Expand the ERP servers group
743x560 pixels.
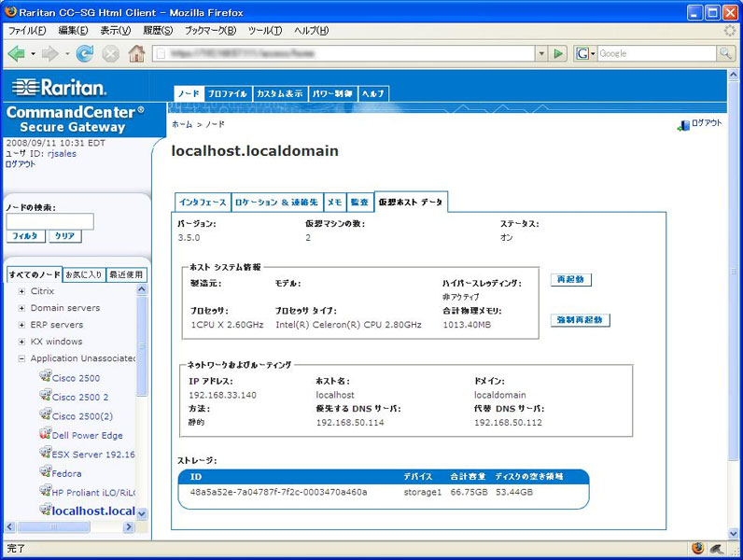click(x=21, y=325)
